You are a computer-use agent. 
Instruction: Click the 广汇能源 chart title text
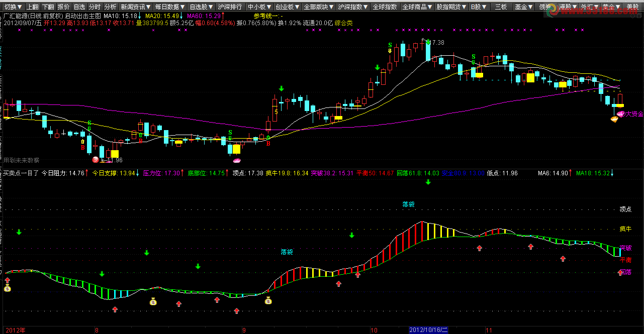click(x=52, y=16)
